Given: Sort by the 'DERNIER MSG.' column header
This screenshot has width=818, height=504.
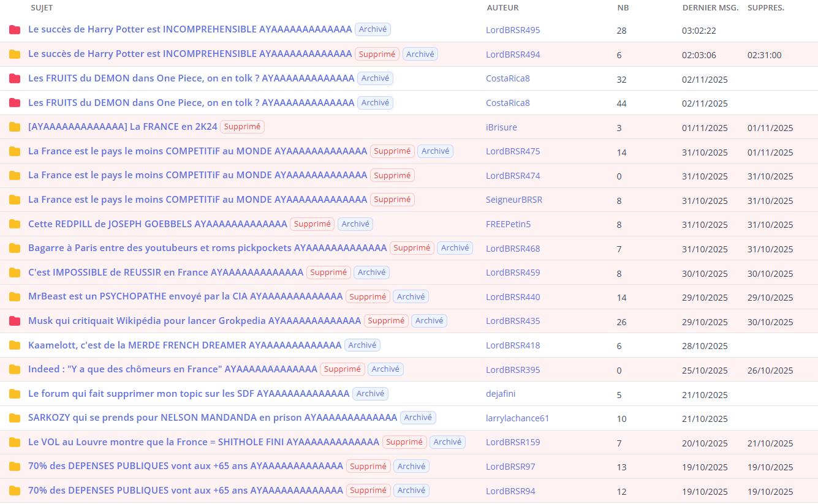Looking at the screenshot, I should pyautogui.click(x=710, y=8).
